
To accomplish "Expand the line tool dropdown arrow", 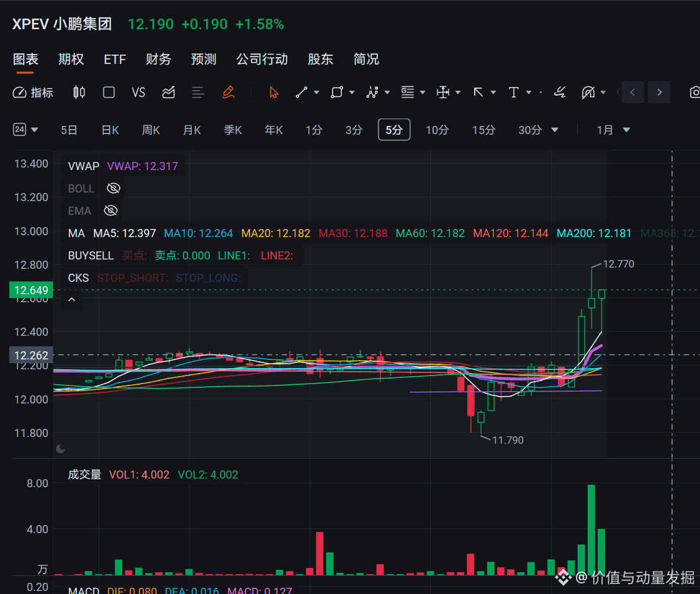I will coord(316,92).
